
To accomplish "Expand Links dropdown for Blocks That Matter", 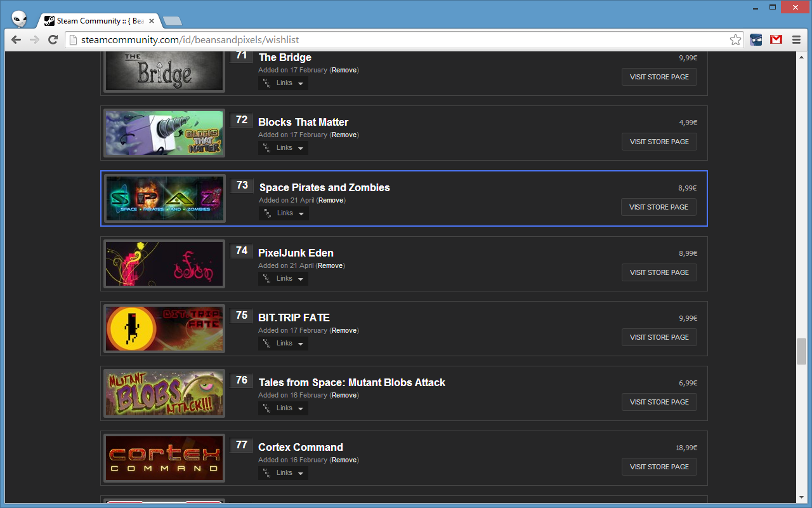I will [x=283, y=148].
